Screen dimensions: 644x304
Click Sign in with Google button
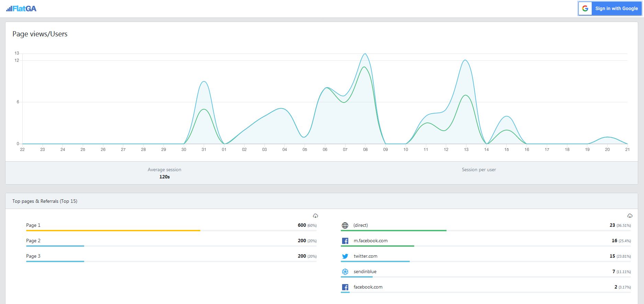610,9
